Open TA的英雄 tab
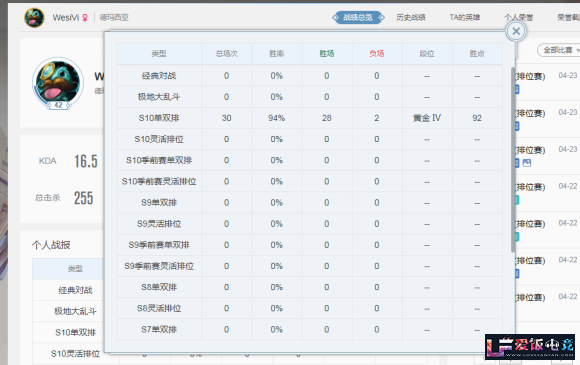580x365 pixels. tap(465, 17)
